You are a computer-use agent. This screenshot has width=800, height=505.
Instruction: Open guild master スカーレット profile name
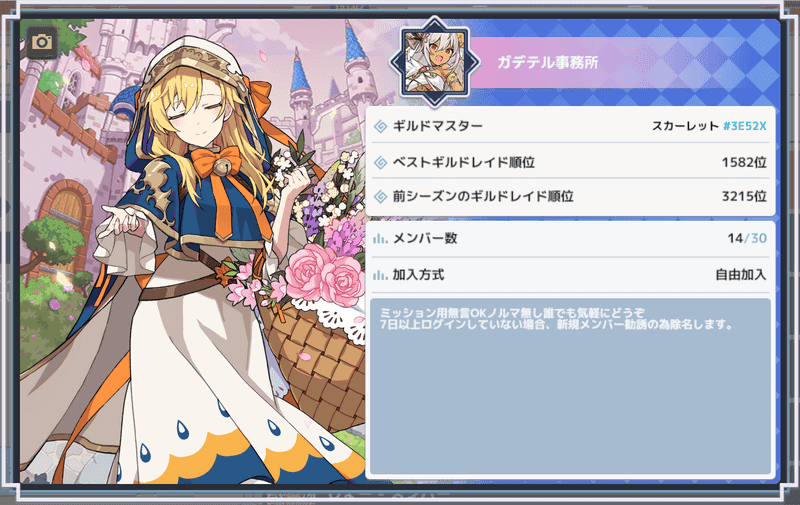click(685, 126)
